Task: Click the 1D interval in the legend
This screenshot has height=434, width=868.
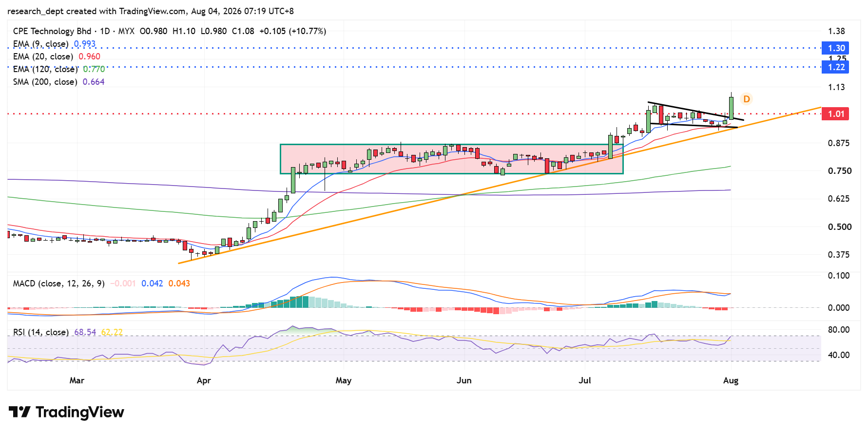Action: (x=105, y=31)
